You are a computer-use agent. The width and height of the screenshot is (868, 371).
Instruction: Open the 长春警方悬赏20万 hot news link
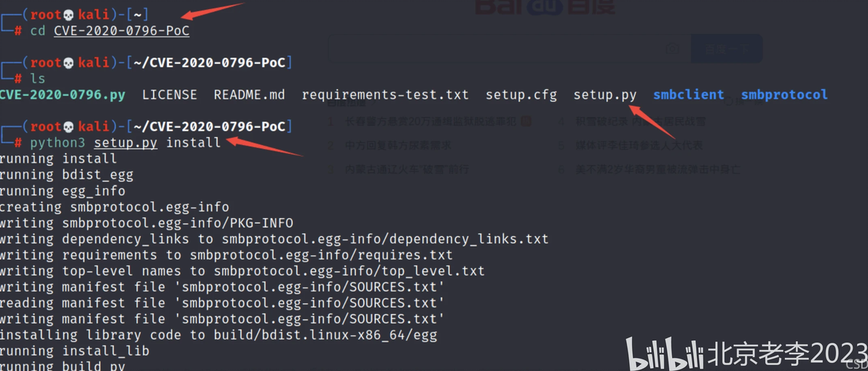click(x=430, y=121)
